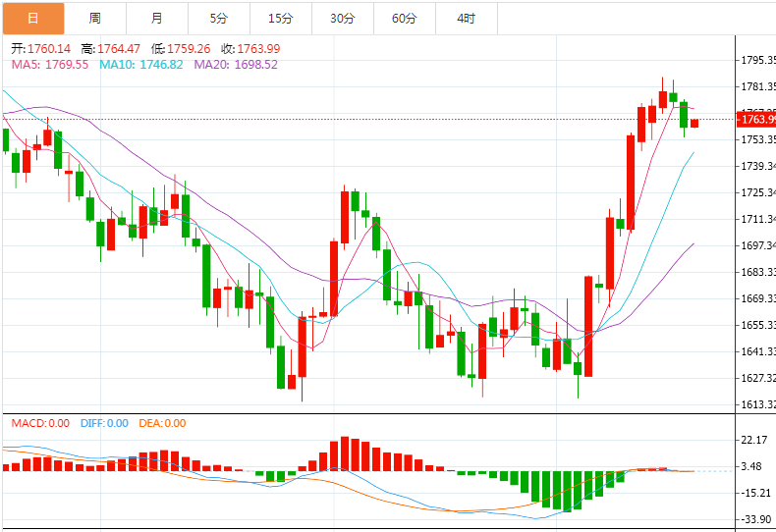Click the 1795.35 price axis label
Screen dimensions: 776x532
pyautogui.click(x=757, y=60)
